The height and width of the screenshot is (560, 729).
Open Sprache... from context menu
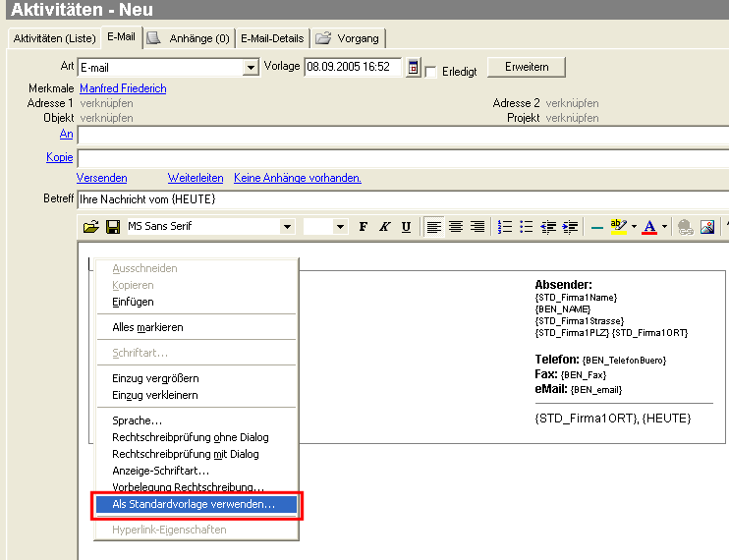click(x=196, y=420)
